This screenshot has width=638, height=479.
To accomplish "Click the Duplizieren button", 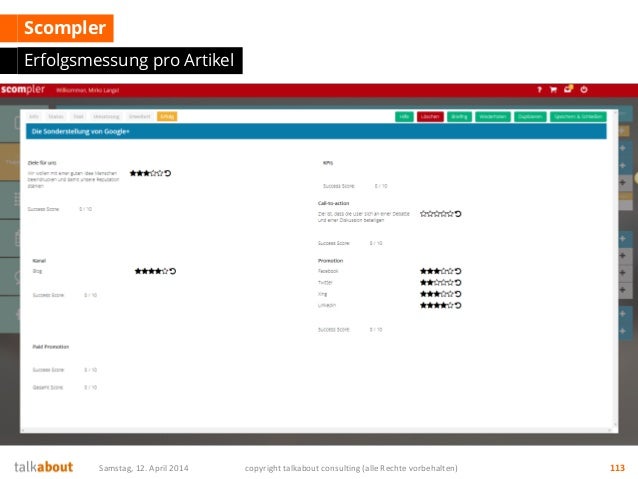I will click(x=530, y=117).
